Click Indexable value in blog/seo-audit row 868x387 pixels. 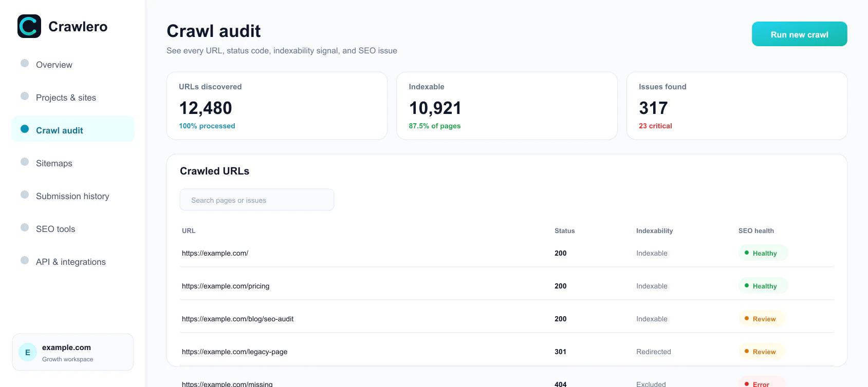[x=652, y=319]
